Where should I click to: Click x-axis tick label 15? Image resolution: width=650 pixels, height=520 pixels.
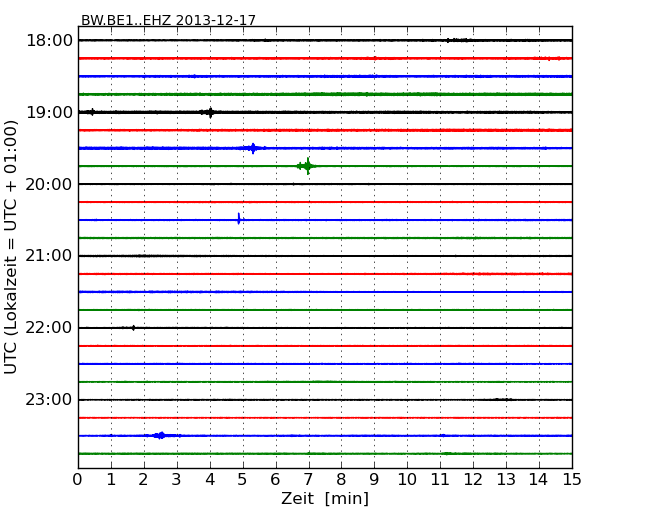(x=572, y=480)
